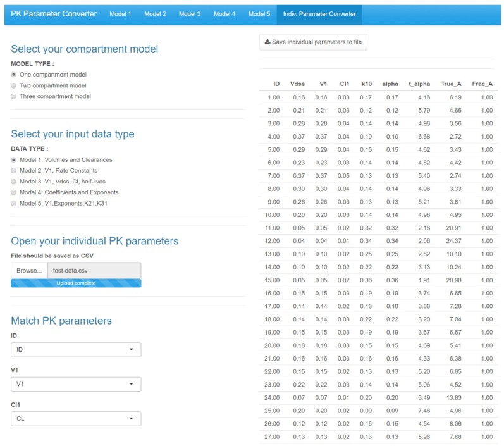Switch to the Model 1 tab

[120, 14]
